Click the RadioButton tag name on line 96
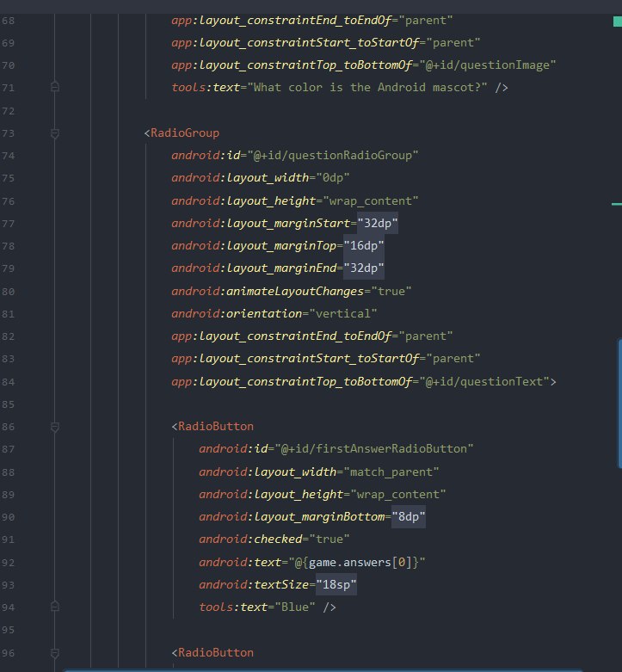This screenshot has height=672, width=622. click(215, 653)
